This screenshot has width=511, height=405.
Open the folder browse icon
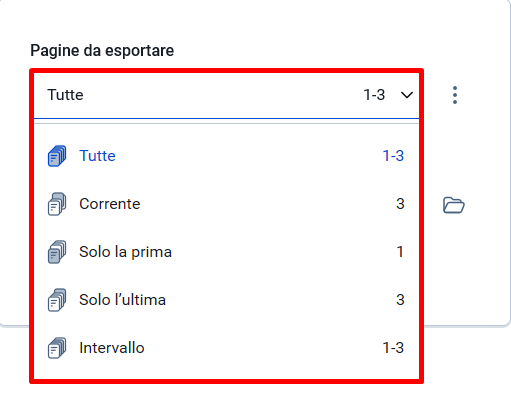tap(454, 205)
